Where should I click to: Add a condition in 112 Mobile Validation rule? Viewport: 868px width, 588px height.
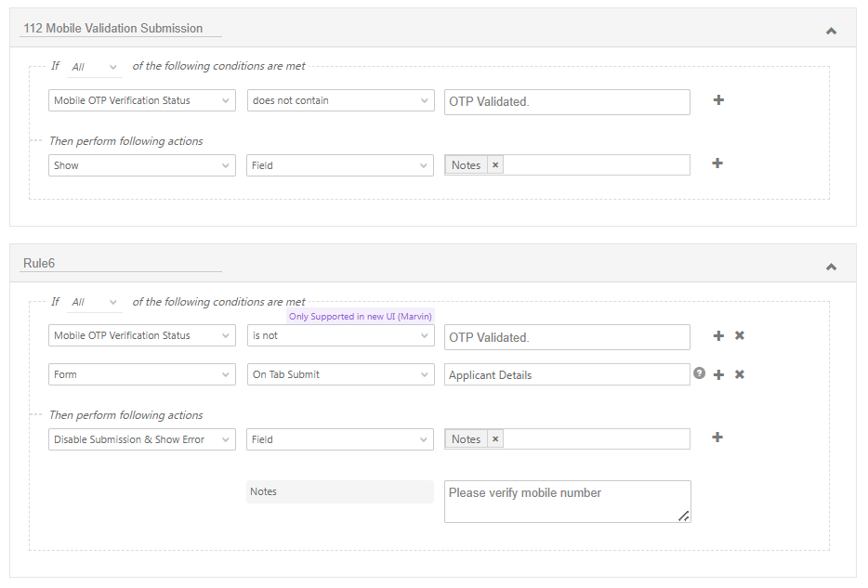click(718, 100)
